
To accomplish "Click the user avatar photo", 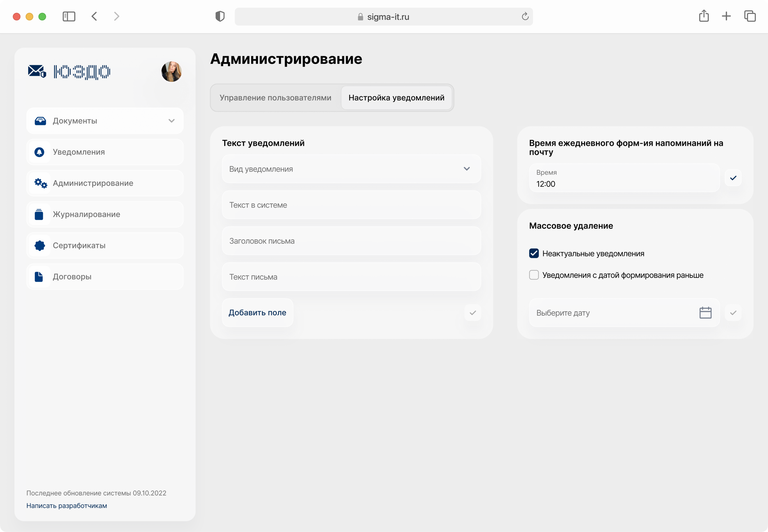I will coord(172,71).
